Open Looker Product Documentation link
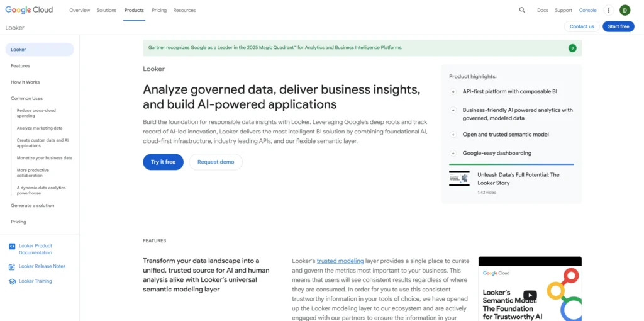This screenshot has height=321, width=644. point(36,249)
